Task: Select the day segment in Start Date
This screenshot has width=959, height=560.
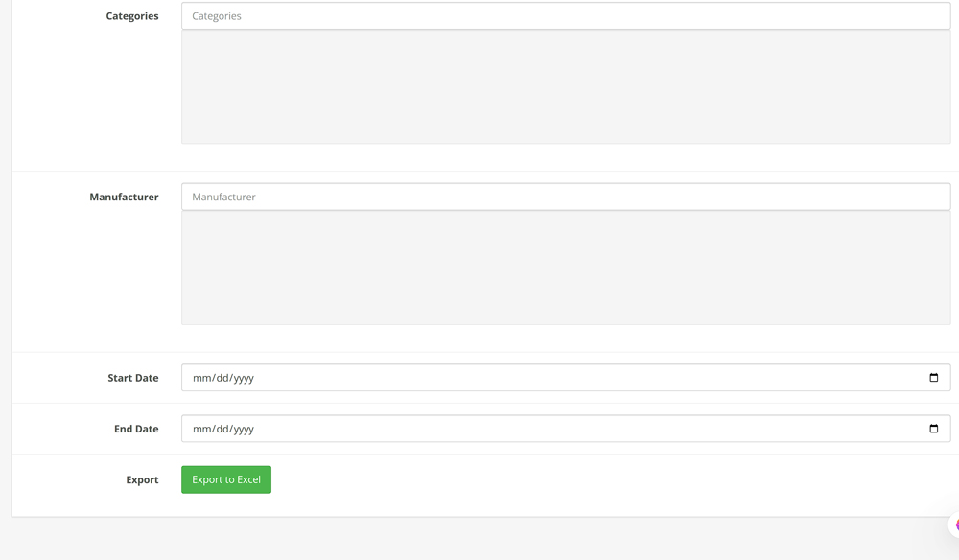Action: [x=221, y=378]
